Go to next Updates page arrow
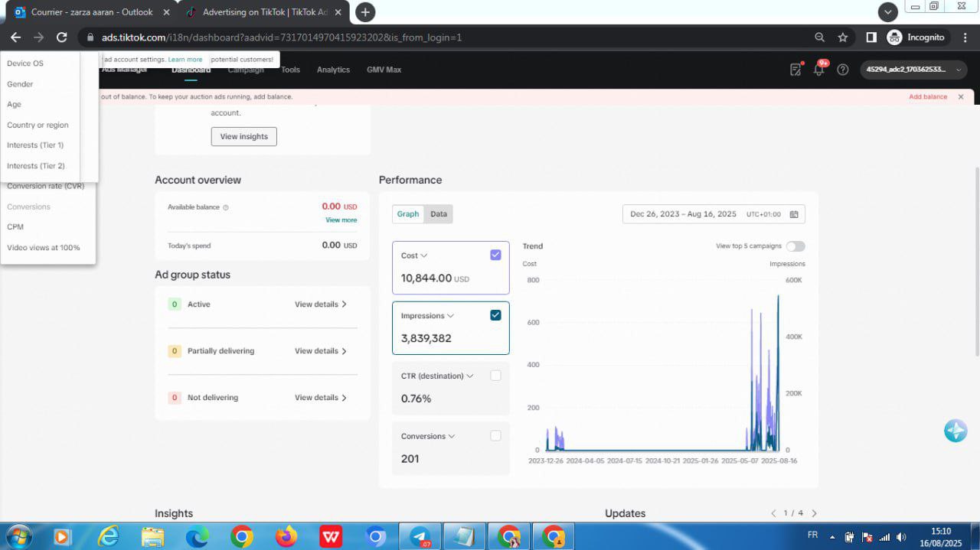This screenshot has width=980, height=550. pos(814,513)
